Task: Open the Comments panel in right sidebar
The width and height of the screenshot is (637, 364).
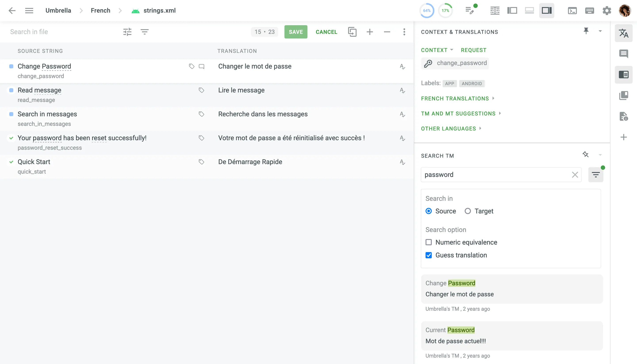Action: (x=624, y=54)
